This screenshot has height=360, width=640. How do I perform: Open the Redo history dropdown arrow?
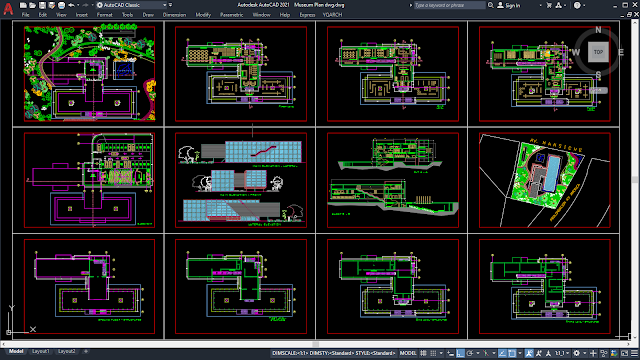click(x=92, y=5)
